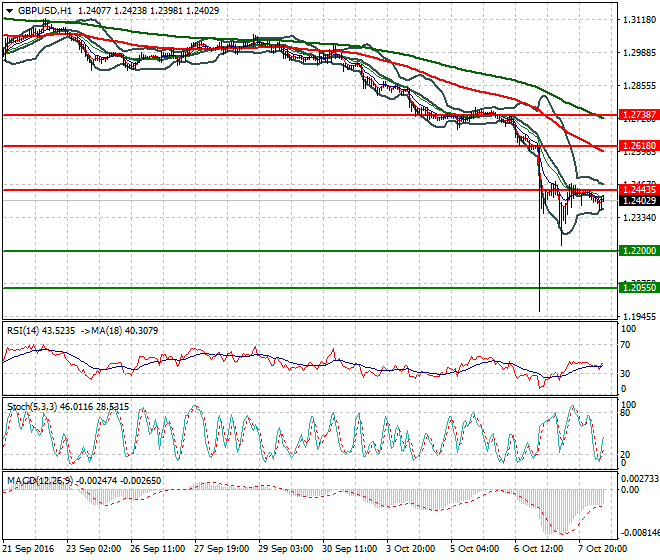Click the 29 Sep 03:00 time label
The image size is (660, 560).
(x=285, y=549)
